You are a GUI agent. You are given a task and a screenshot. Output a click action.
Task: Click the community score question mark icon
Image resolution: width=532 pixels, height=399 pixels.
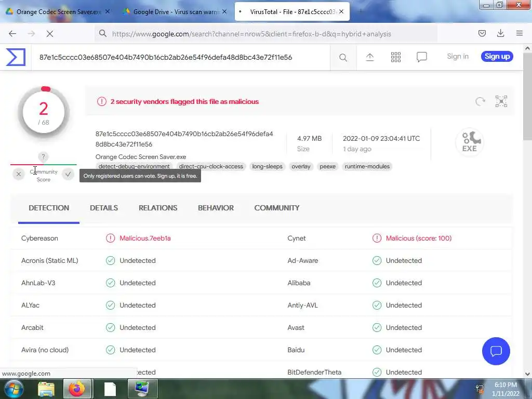tap(43, 157)
